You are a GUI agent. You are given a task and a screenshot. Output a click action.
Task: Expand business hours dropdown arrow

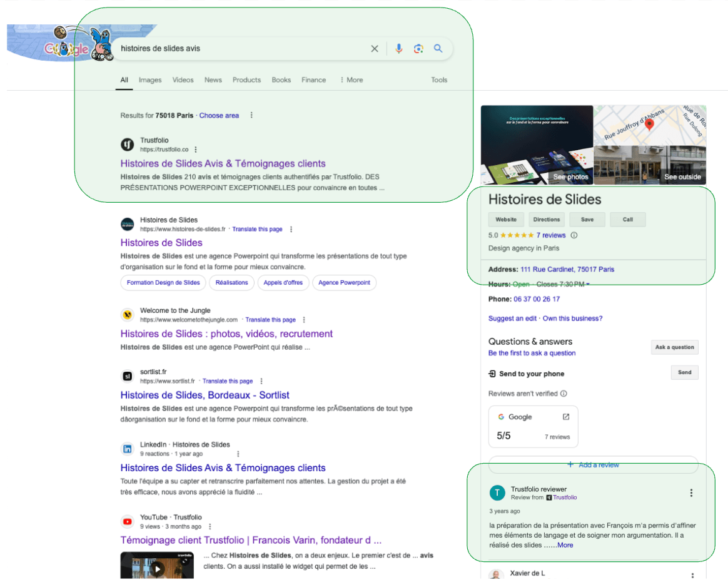click(x=588, y=283)
